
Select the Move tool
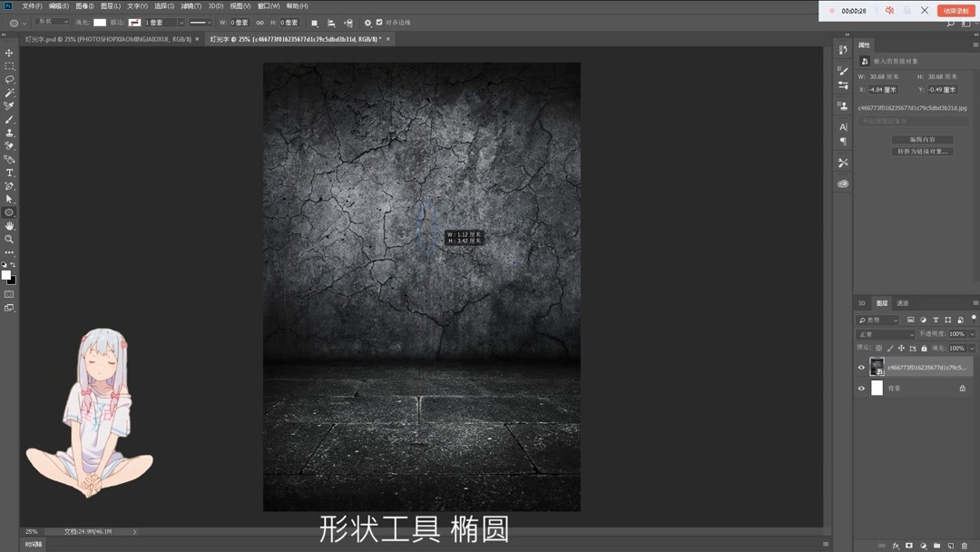click(x=10, y=52)
